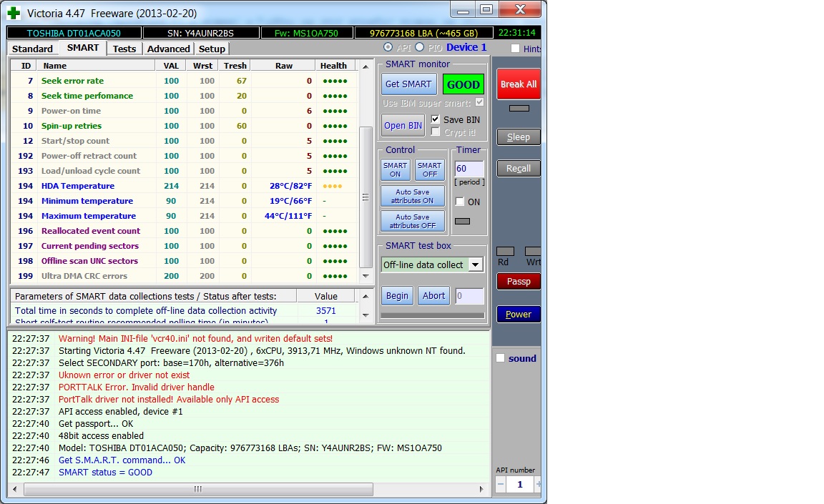
Task: Select the HDA Temperature row
Action: [77, 186]
